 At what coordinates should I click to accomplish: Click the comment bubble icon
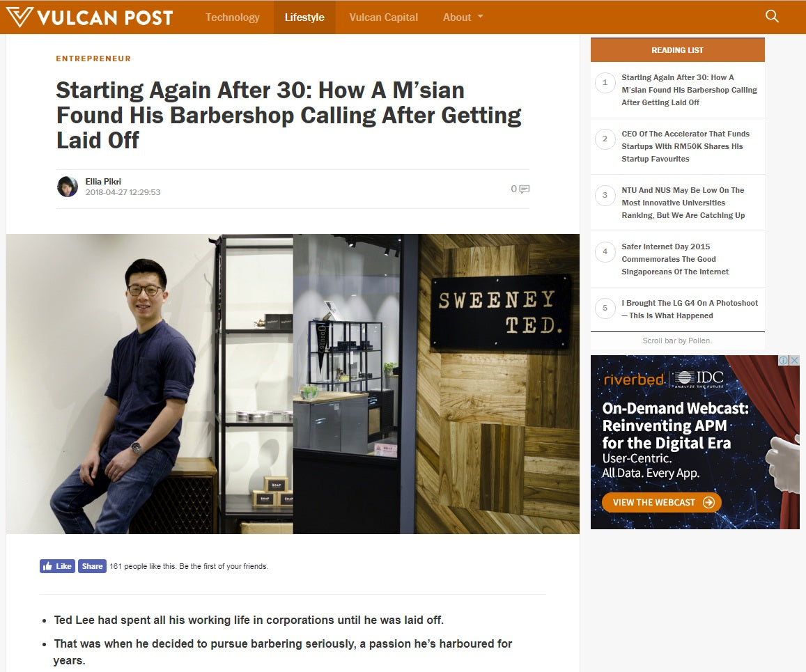coord(524,189)
